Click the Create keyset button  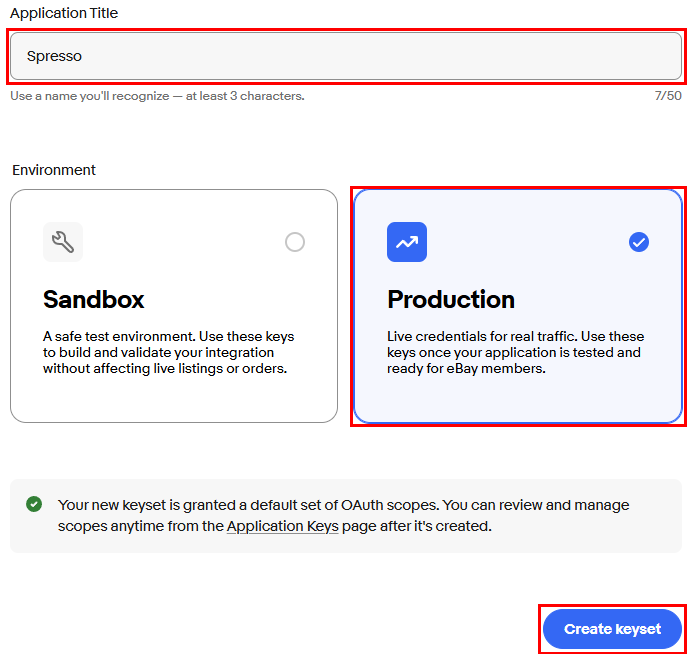[x=612, y=629]
